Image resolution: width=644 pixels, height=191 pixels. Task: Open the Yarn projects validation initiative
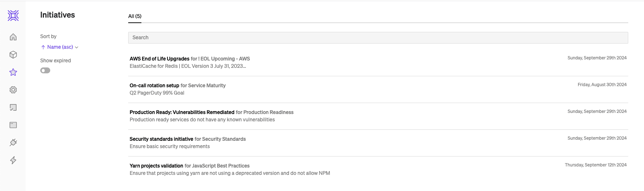point(156,166)
